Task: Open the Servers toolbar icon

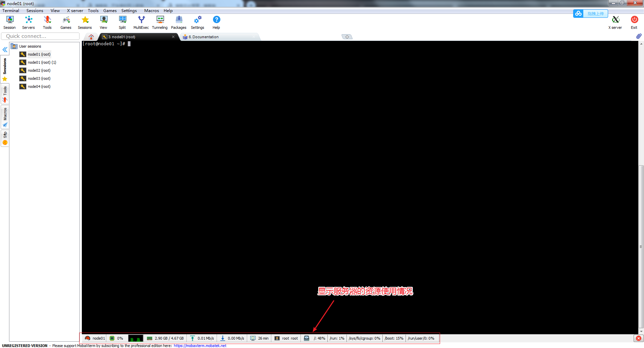Action: (x=28, y=22)
